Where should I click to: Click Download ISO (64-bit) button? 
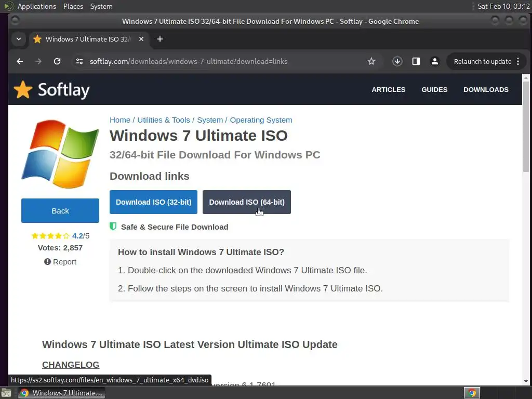point(247,202)
